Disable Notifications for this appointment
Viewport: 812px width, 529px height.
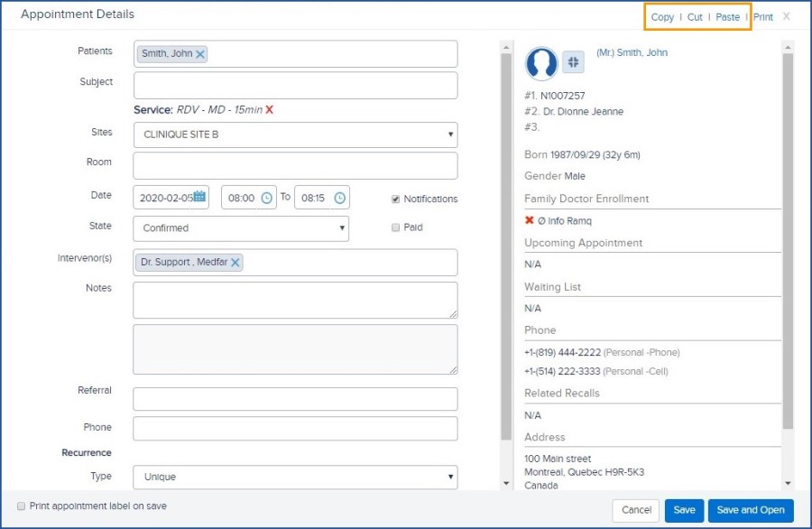pos(395,199)
